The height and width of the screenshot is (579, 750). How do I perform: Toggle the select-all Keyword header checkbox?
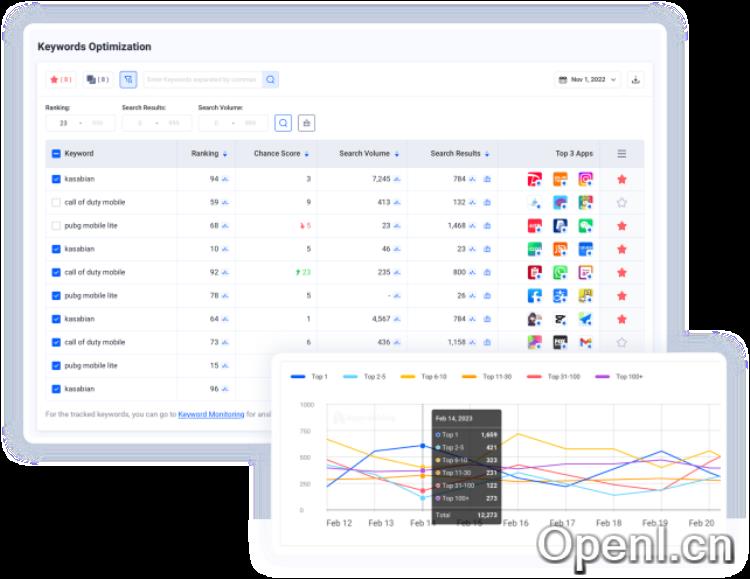(x=56, y=154)
